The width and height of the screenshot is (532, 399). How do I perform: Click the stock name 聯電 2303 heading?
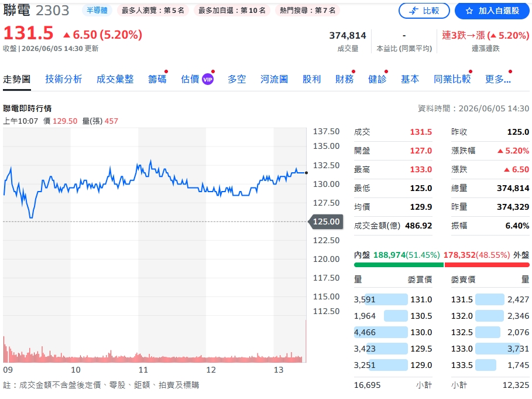click(x=36, y=11)
